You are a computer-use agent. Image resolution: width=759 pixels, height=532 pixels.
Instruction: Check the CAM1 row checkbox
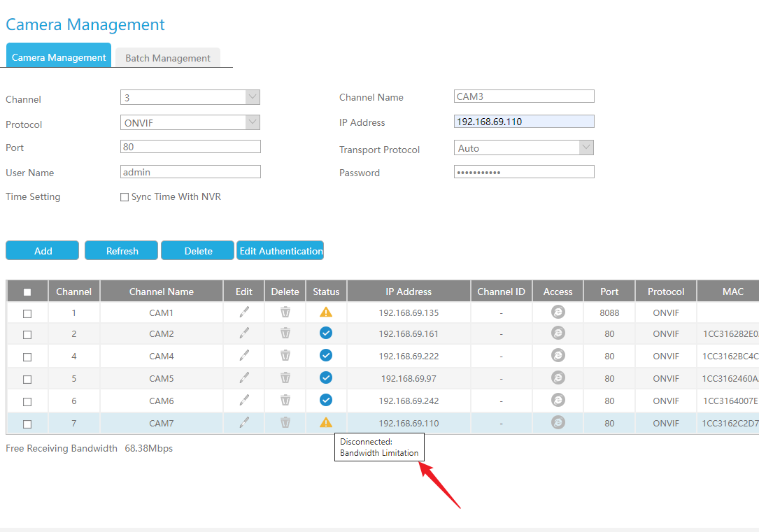point(27,314)
